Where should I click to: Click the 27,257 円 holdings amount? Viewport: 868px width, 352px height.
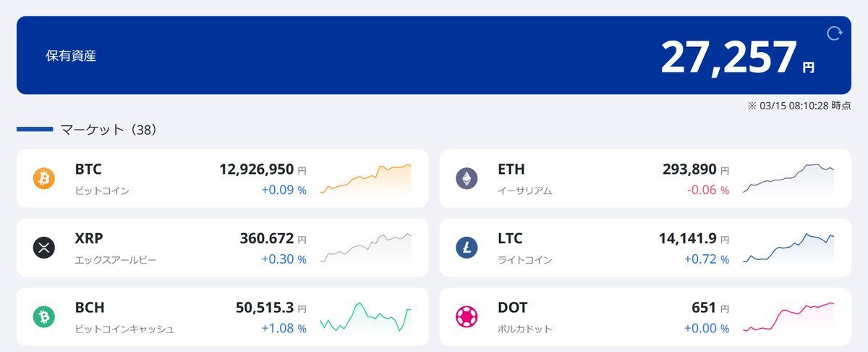pyautogui.click(x=736, y=56)
